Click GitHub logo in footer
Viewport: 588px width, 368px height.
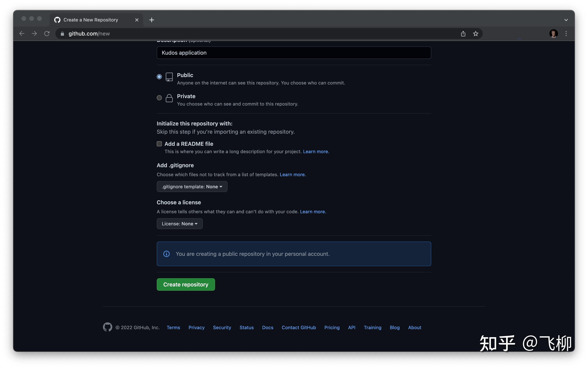click(x=107, y=327)
